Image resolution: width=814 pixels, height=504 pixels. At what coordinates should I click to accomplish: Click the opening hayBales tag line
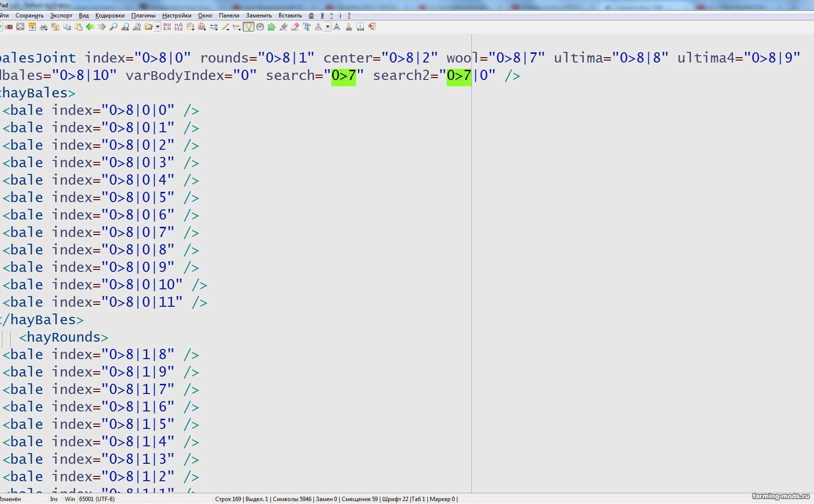[x=38, y=93]
